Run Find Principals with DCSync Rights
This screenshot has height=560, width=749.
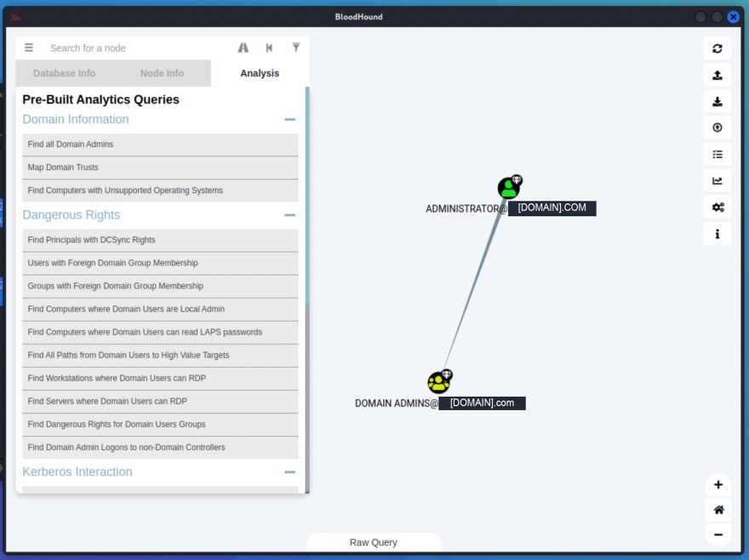161,240
